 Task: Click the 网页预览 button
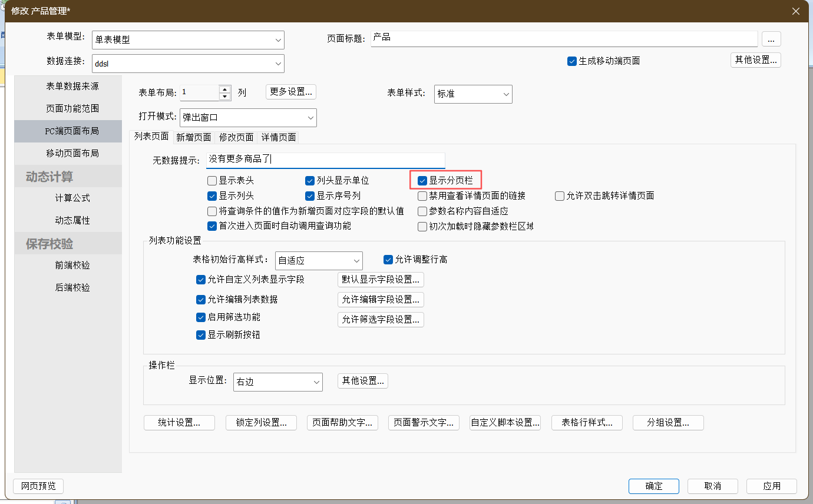38,486
